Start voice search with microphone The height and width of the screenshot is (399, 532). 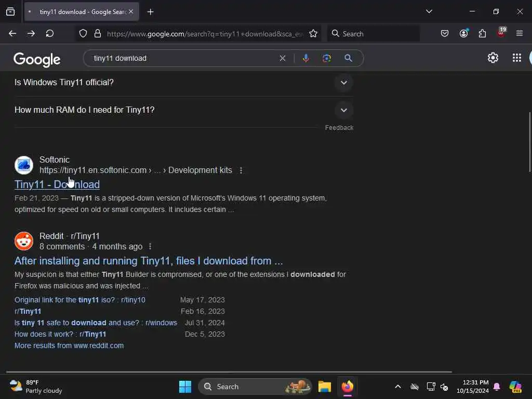(305, 58)
